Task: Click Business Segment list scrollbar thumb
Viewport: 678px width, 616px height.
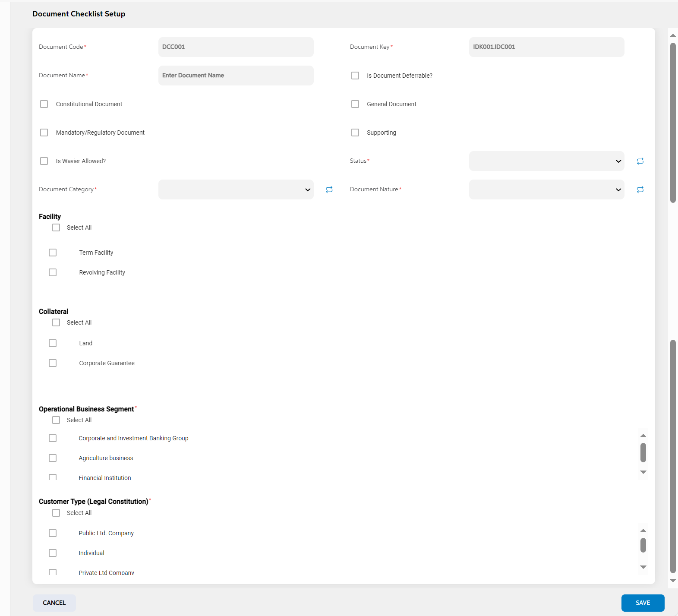Action: (x=643, y=452)
